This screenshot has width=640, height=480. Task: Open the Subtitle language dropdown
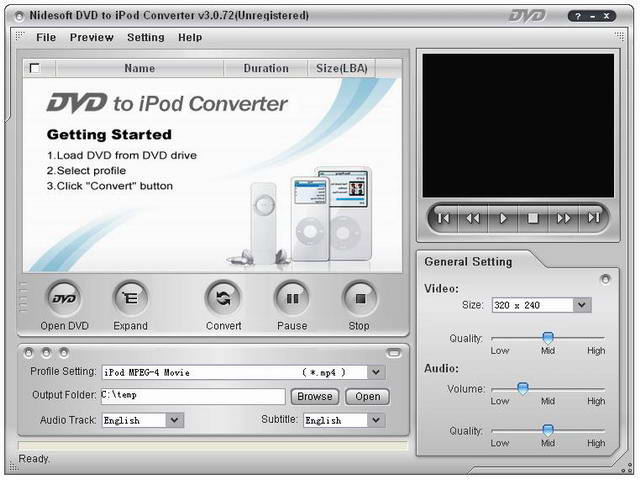point(376,420)
